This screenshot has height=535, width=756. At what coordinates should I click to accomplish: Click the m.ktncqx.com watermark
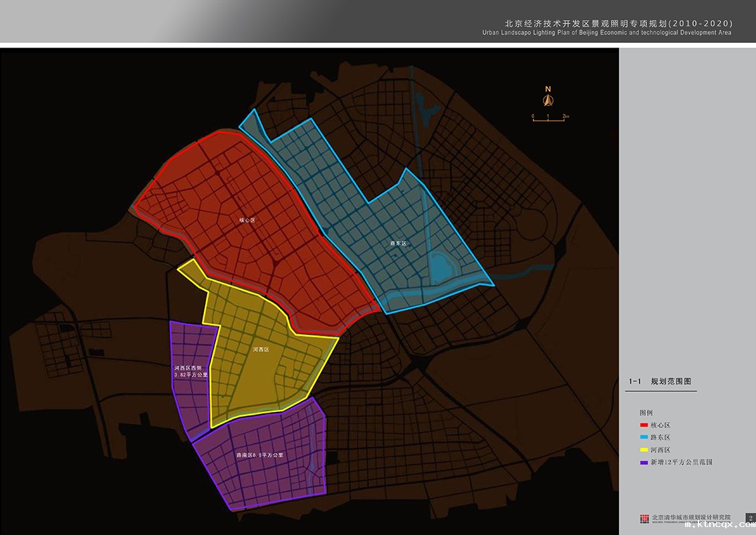(720, 526)
